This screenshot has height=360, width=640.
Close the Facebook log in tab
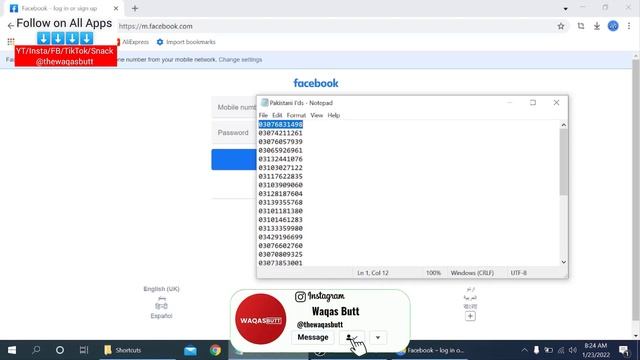pyautogui.click(x=116, y=8)
